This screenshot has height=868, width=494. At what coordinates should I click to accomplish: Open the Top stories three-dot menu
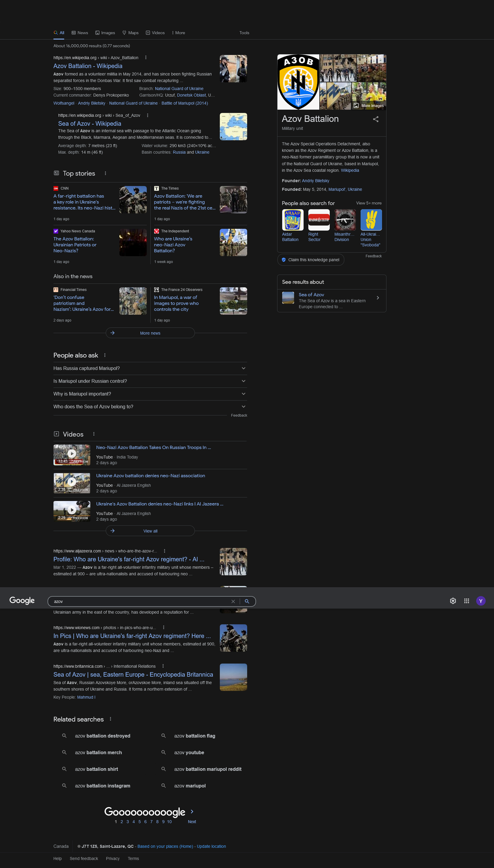pos(105,174)
